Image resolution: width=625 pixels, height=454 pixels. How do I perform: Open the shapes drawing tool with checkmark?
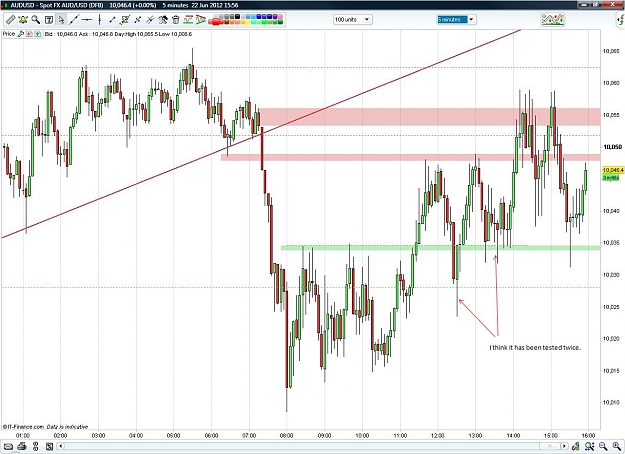point(125,20)
